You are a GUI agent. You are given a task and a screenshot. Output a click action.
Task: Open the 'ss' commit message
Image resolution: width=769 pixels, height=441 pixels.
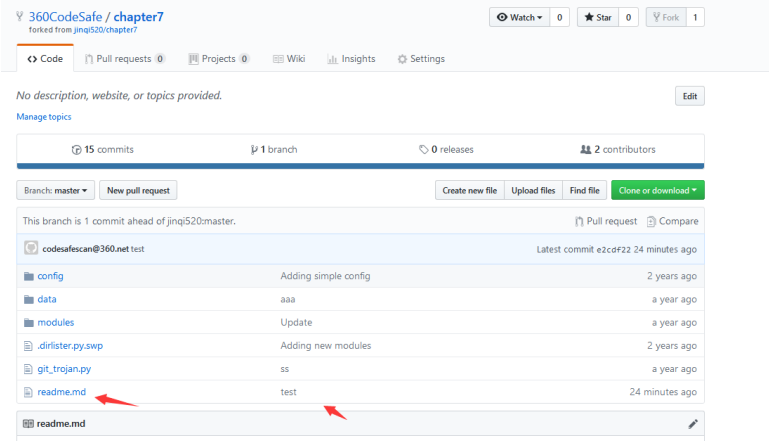coord(284,369)
